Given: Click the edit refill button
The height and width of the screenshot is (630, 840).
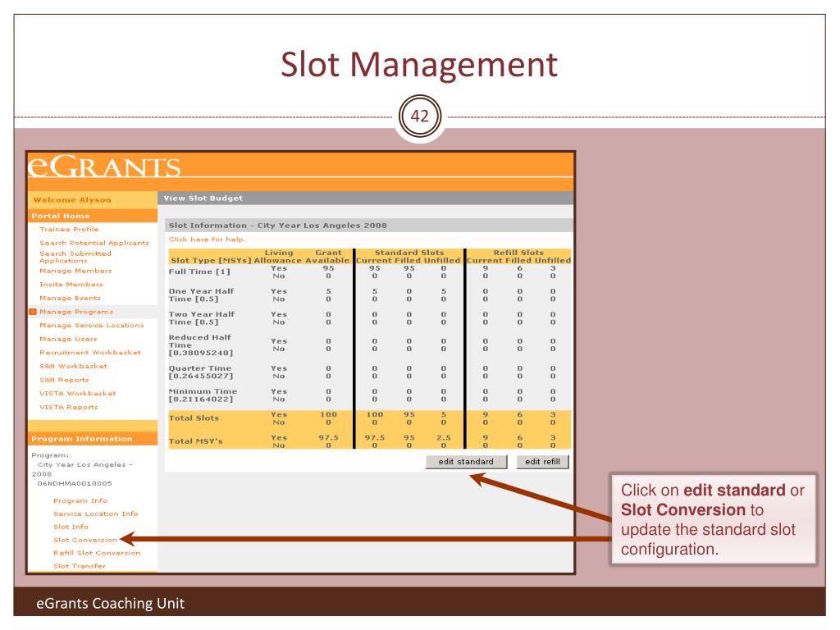Looking at the screenshot, I should [542, 462].
